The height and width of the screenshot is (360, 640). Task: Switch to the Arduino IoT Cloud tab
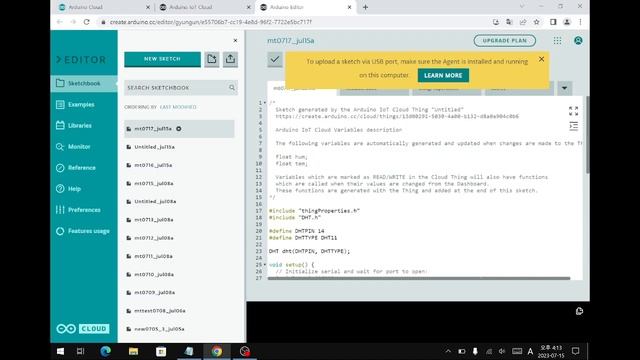tap(204, 7)
